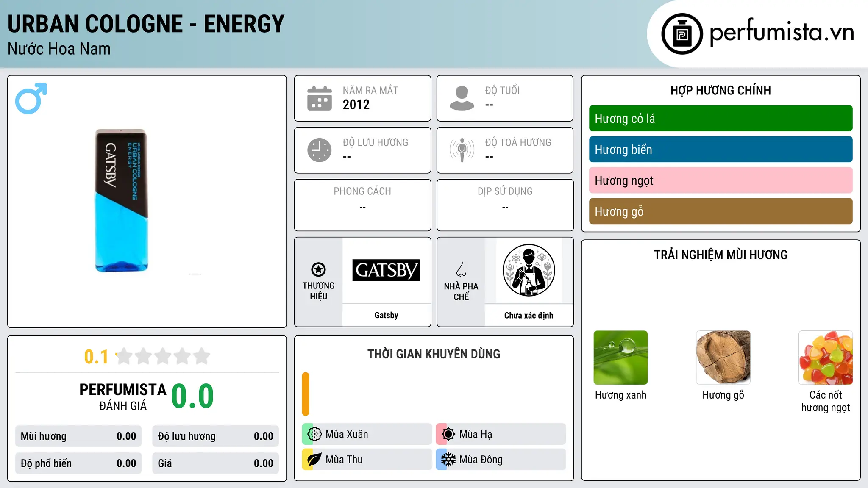This screenshot has width=868, height=488.
Task: Select the Mùa Đông season label
Action: 481,460
